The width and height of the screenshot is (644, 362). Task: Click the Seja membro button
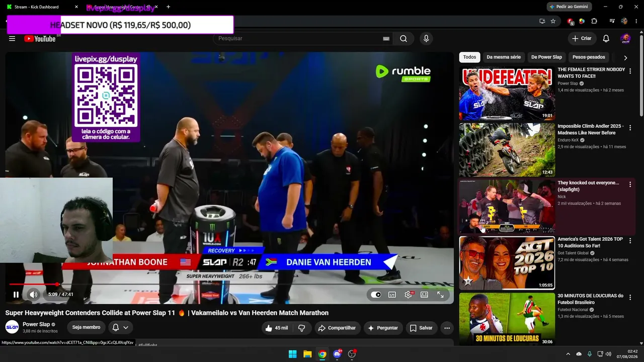86,327
